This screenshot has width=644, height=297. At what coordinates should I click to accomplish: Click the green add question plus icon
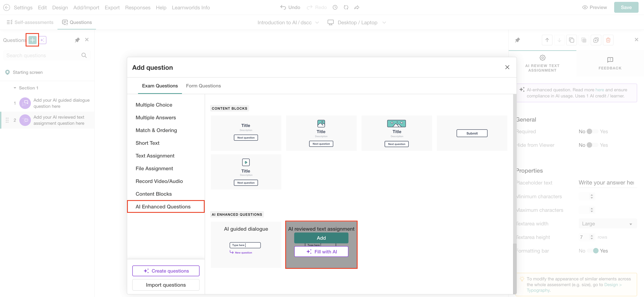pos(33,40)
